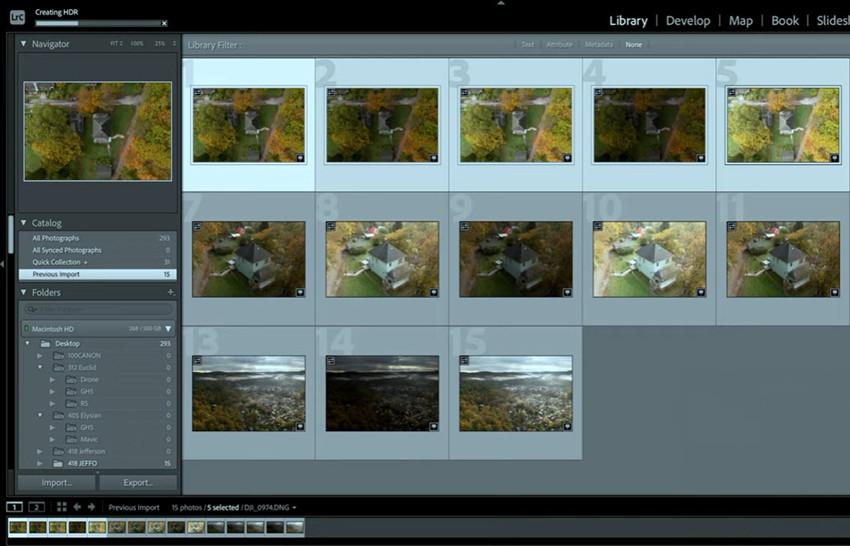Viewport: 850px width, 546px height.
Task: Click the Filter Folders search field
Action: (x=98, y=309)
